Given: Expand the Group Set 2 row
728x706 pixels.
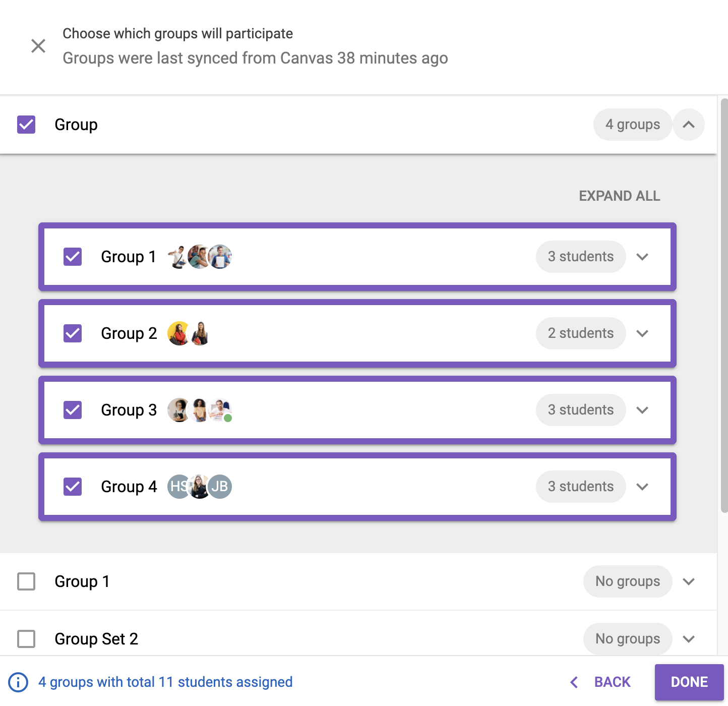Looking at the screenshot, I should point(689,639).
